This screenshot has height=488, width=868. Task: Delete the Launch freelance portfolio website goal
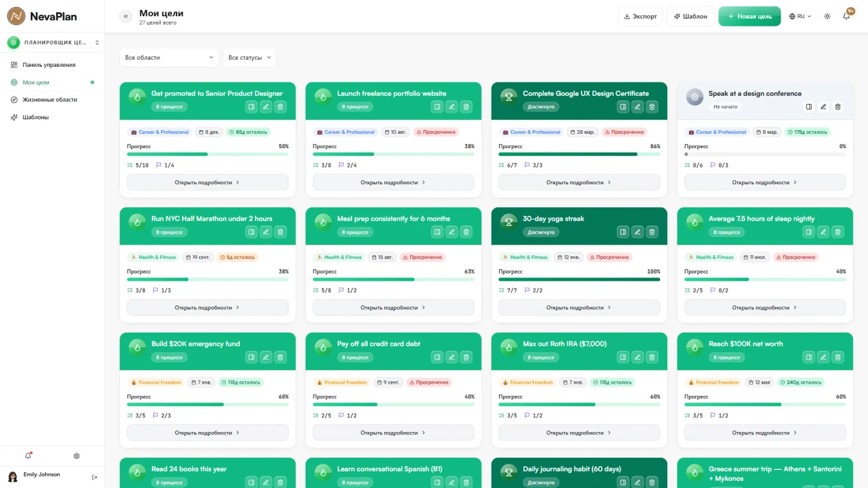[466, 107]
